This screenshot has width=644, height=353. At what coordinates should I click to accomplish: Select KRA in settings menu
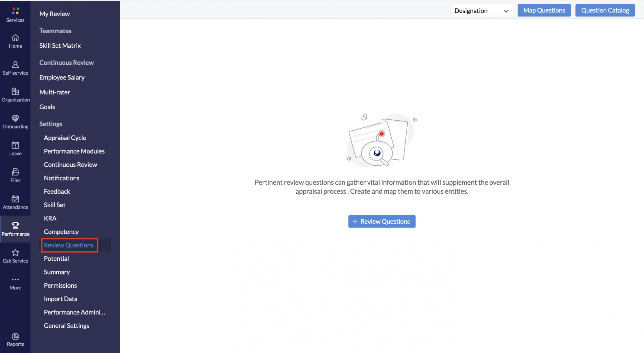(x=50, y=218)
